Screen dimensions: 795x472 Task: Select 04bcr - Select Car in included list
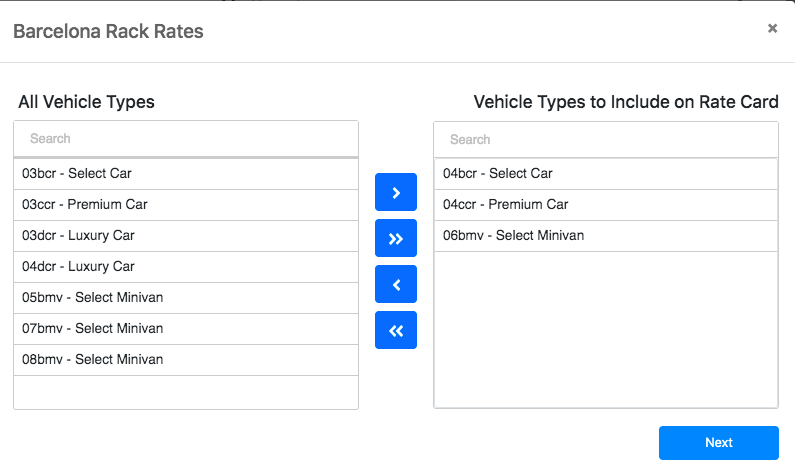[x=606, y=174]
